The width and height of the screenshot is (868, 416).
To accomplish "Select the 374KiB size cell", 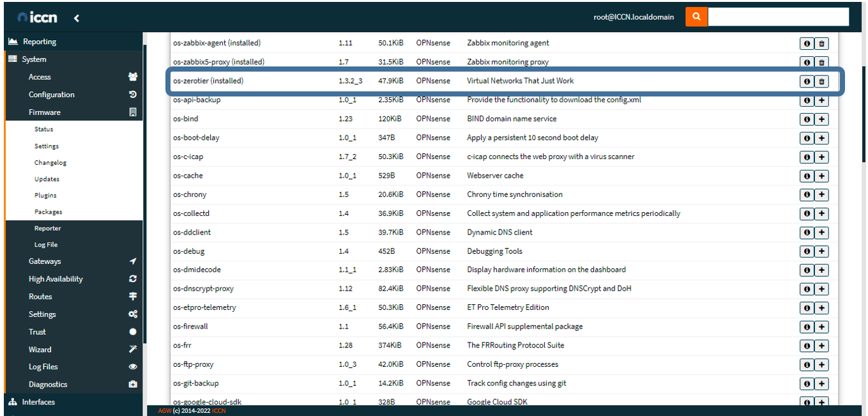I will 390,345.
